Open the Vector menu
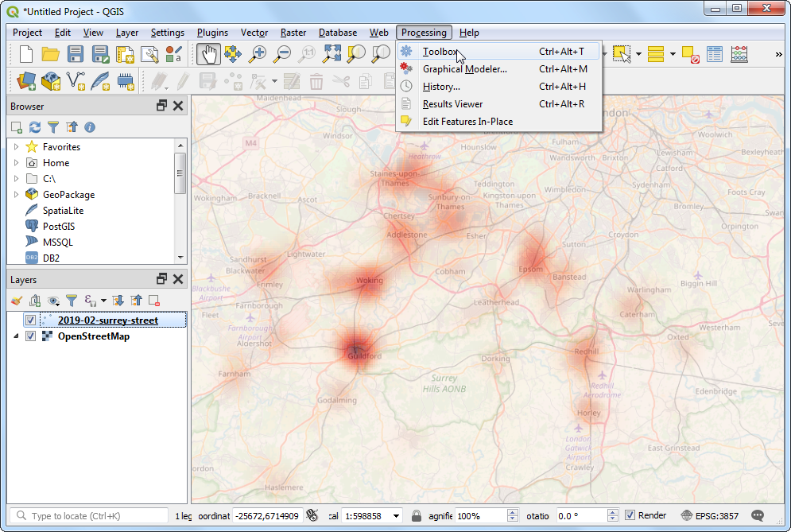Viewport: 791px width, 532px height. click(x=254, y=33)
